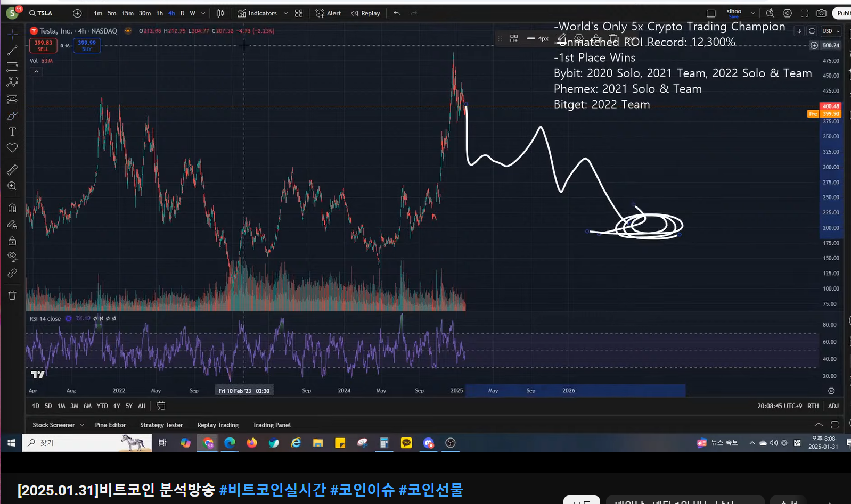The width and height of the screenshot is (851, 504).
Task: Click the undo arrow
Action: 397,13
